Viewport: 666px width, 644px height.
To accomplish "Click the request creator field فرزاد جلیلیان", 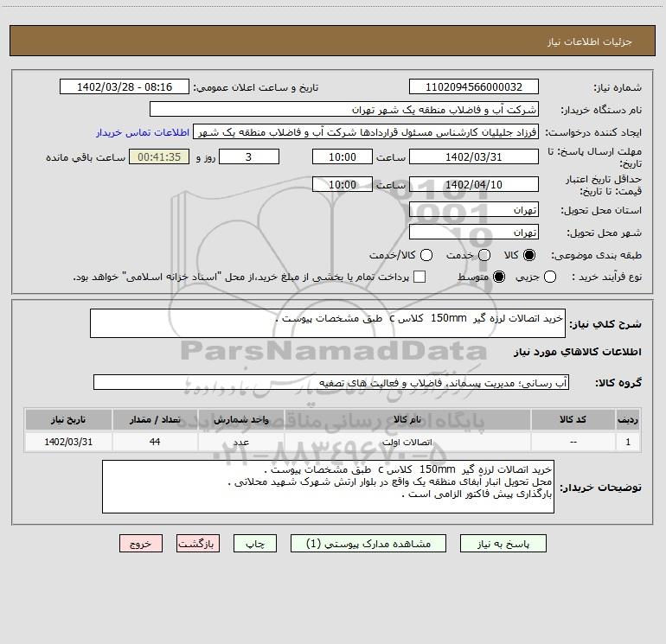I will click(x=366, y=132).
